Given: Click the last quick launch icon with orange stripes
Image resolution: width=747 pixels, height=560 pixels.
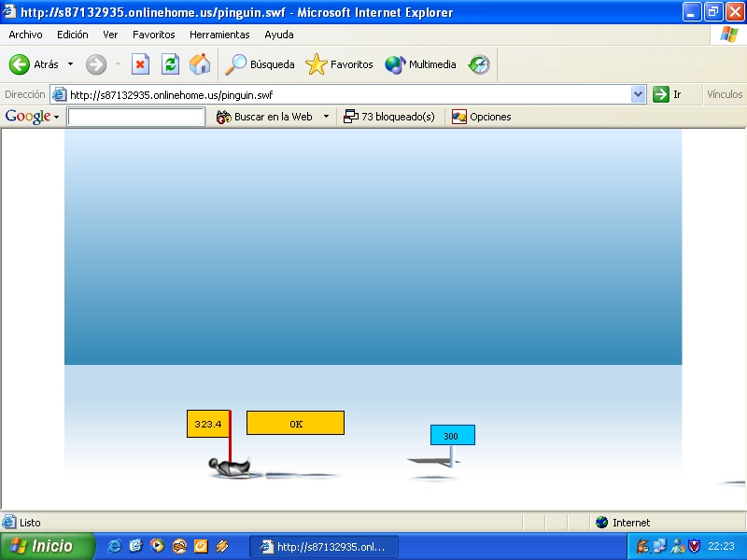Looking at the screenshot, I should click(x=222, y=546).
